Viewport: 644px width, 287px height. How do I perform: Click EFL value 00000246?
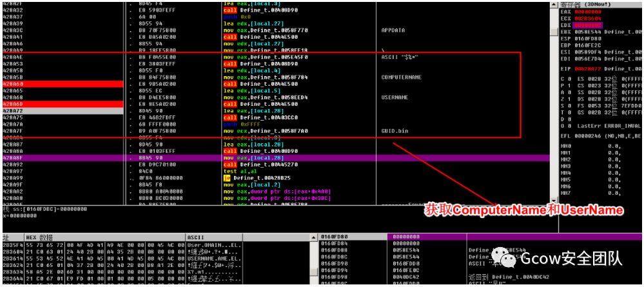tap(587, 135)
